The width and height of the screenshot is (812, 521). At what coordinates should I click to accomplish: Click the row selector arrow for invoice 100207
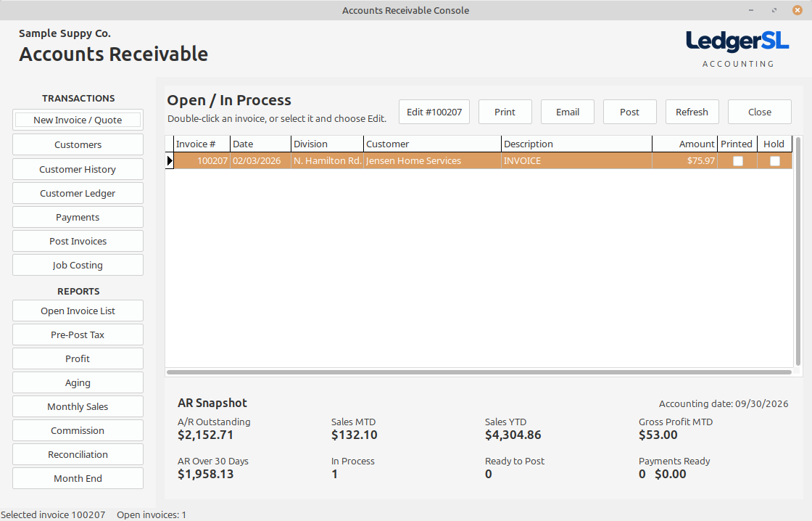[170, 160]
